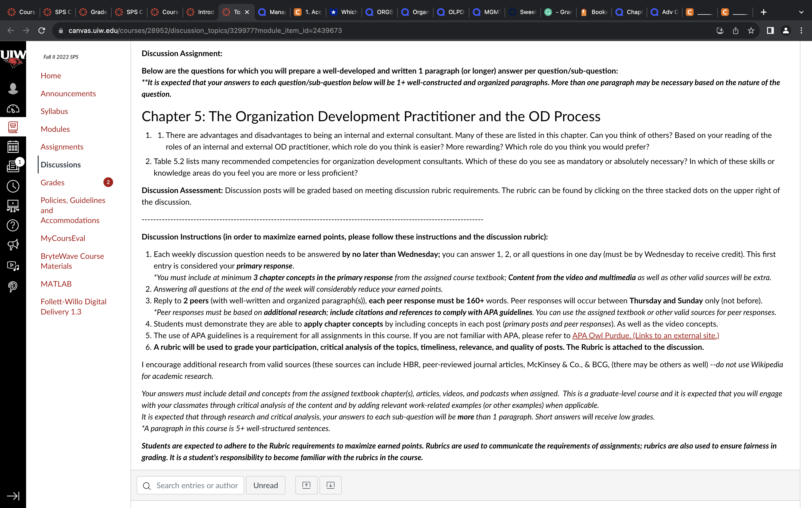
Task: Select Discussions in course menu
Action: [60, 165]
